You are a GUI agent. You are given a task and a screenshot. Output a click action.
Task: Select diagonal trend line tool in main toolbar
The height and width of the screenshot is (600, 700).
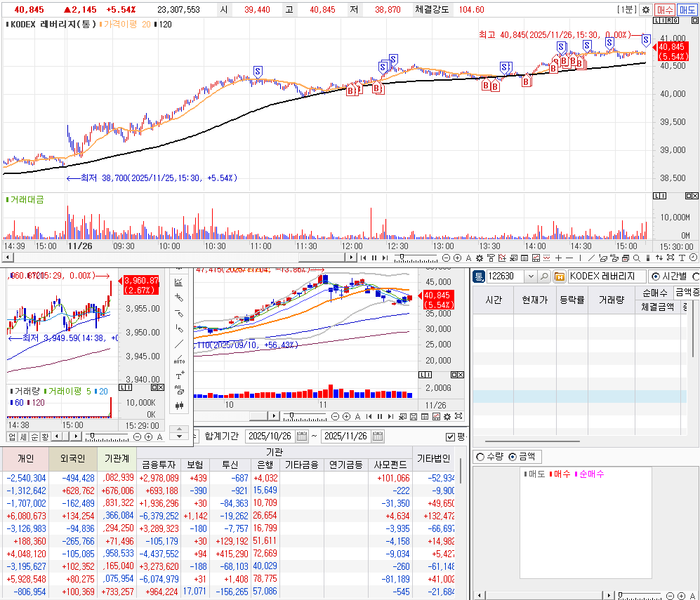point(591,258)
